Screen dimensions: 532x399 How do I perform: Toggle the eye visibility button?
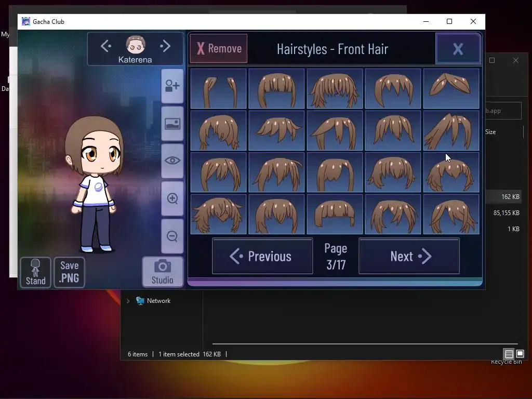tap(172, 161)
